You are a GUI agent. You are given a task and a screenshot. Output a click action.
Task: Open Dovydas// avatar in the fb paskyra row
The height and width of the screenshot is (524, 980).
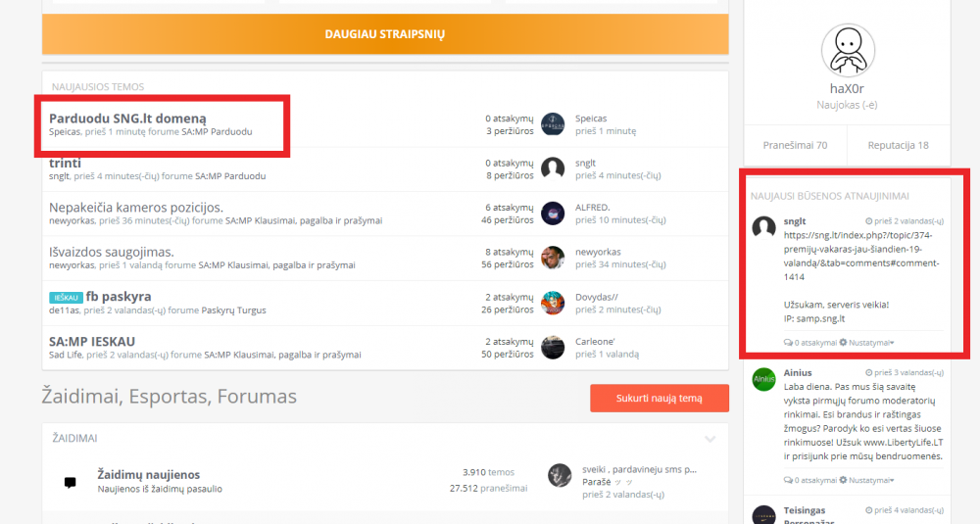553,303
